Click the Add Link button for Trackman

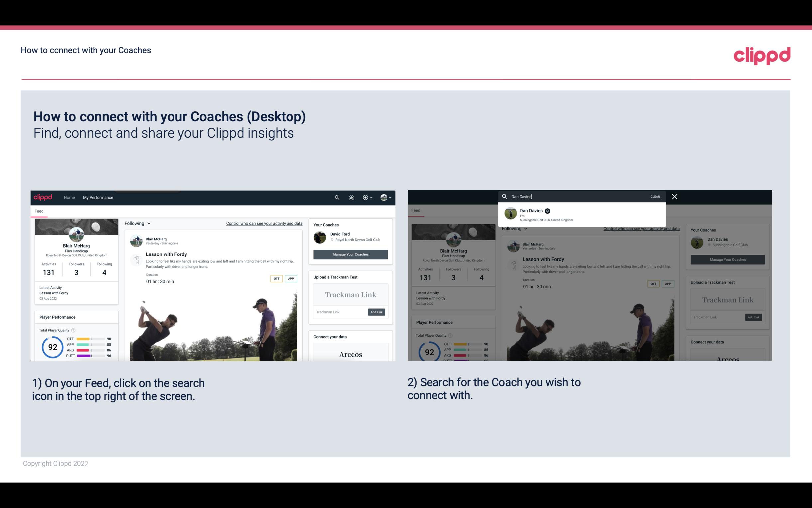tap(377, 312)
